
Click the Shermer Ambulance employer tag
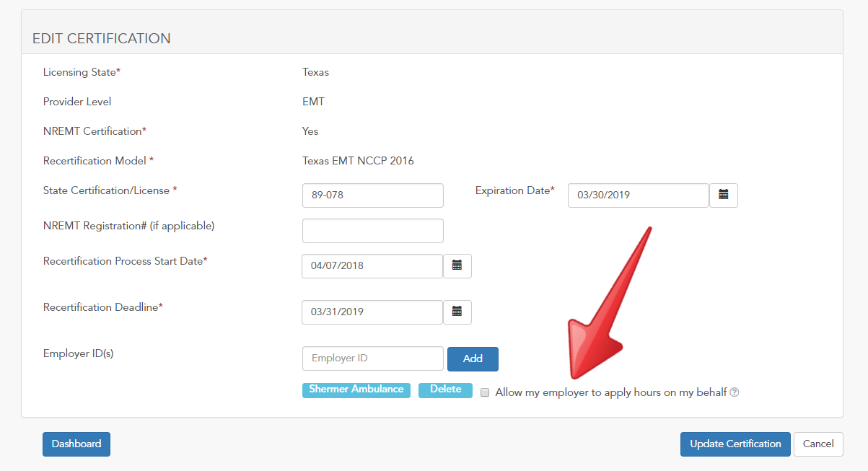coord(356,389)
